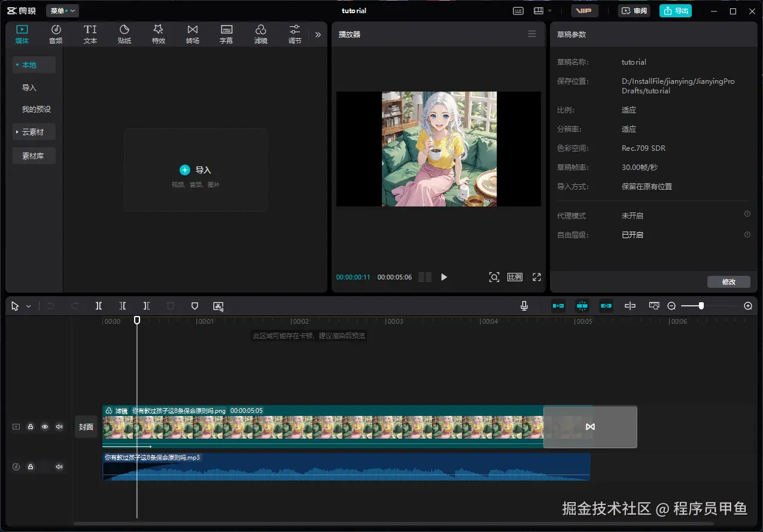Image resolution: width=763 pixels, height=532 pixels.
Task: Play the video in the player
Action: (x=444, y=277)
